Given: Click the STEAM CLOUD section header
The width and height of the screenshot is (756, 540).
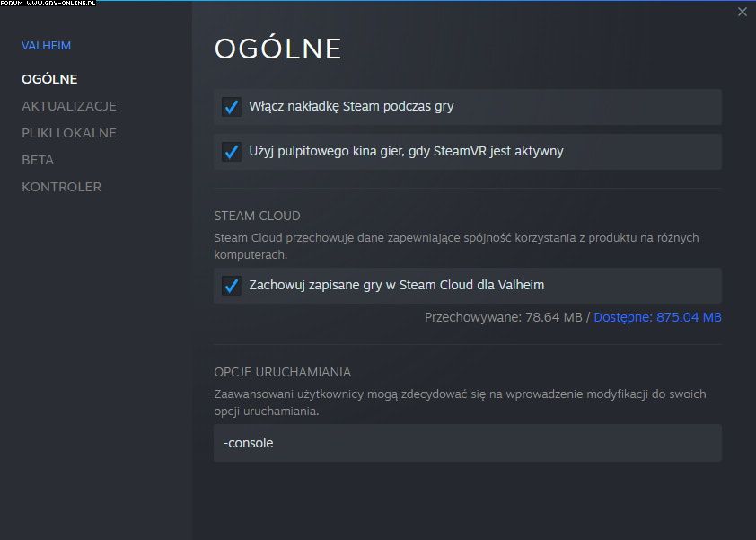Looking at the screenshot, I should [257, 216].
